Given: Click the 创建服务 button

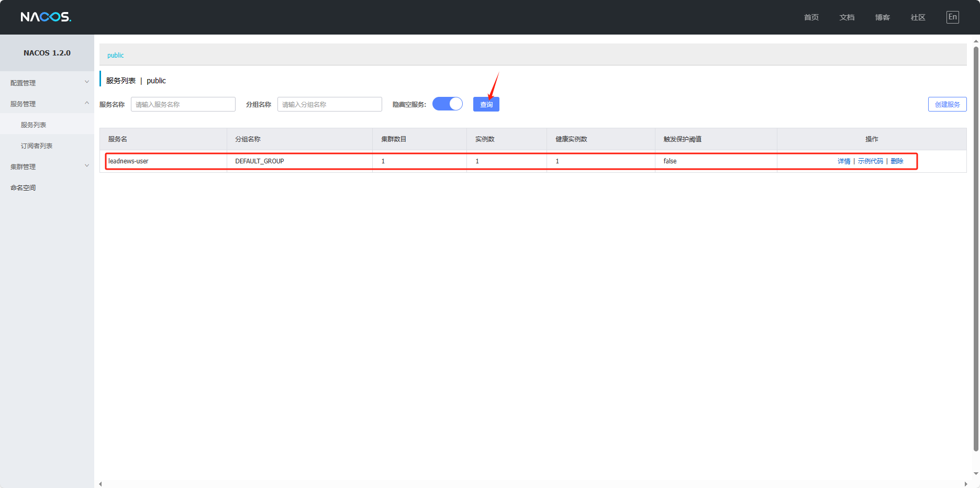Looking at the screenshot, I should pos(948,104).
